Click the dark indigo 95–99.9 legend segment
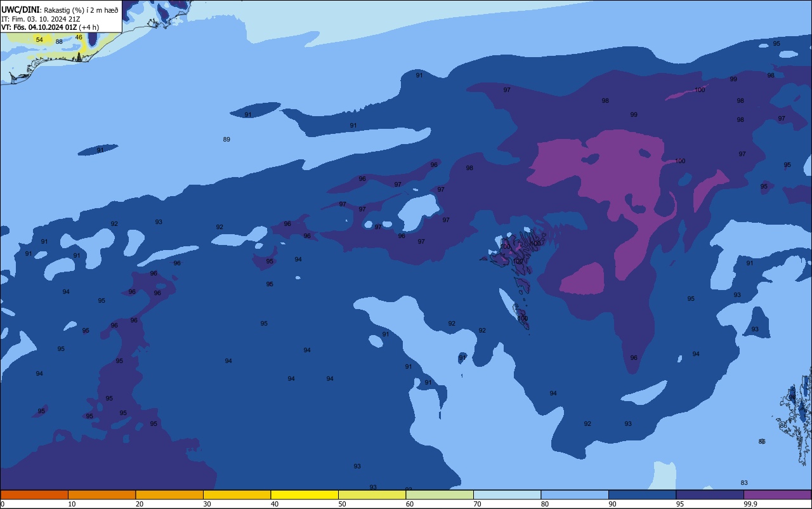This screenshot has height=509, width=812. point(710,494)
